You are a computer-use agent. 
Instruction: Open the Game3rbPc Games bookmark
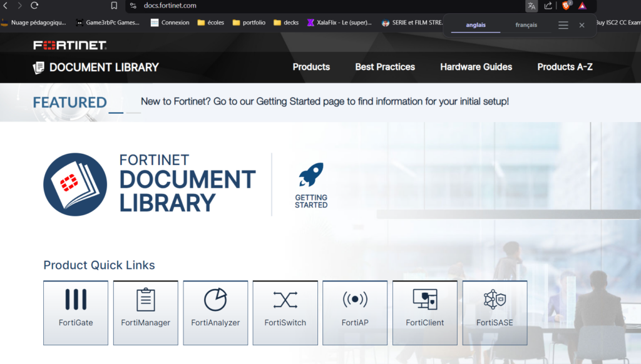point(108,23)
